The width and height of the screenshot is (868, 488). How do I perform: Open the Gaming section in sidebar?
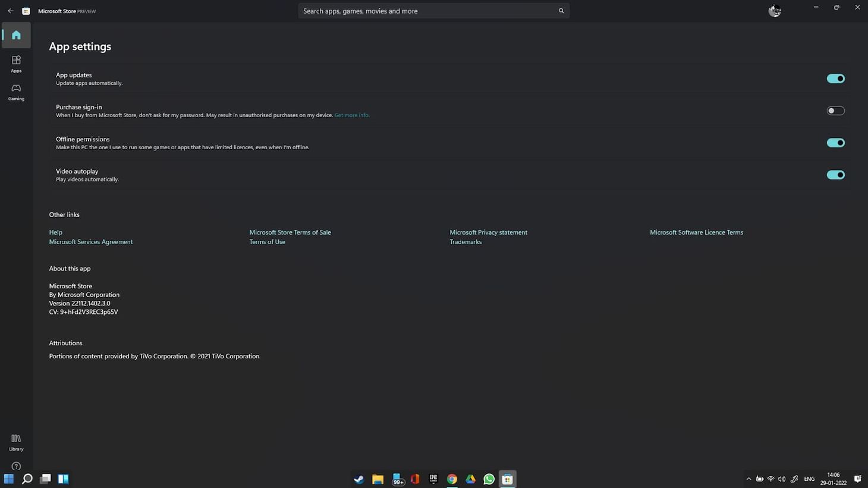click(x=16, y=92)
